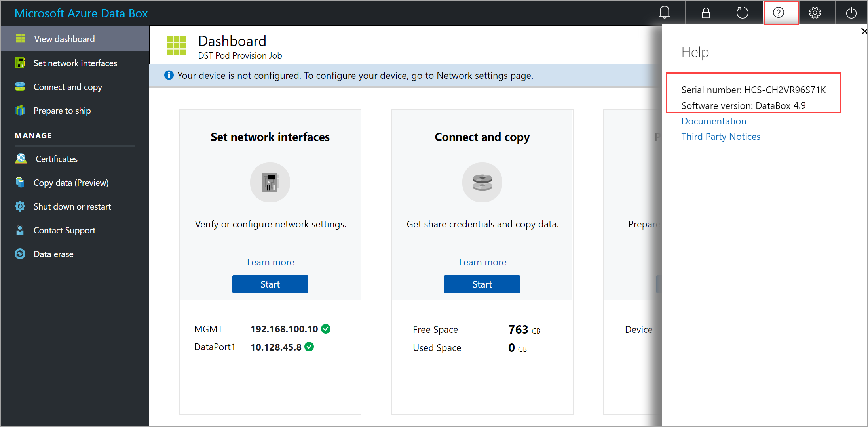The width and height of the screenshot is (868, 427).
Task: Open Prepare to ship page
Action: pos(62,111)
